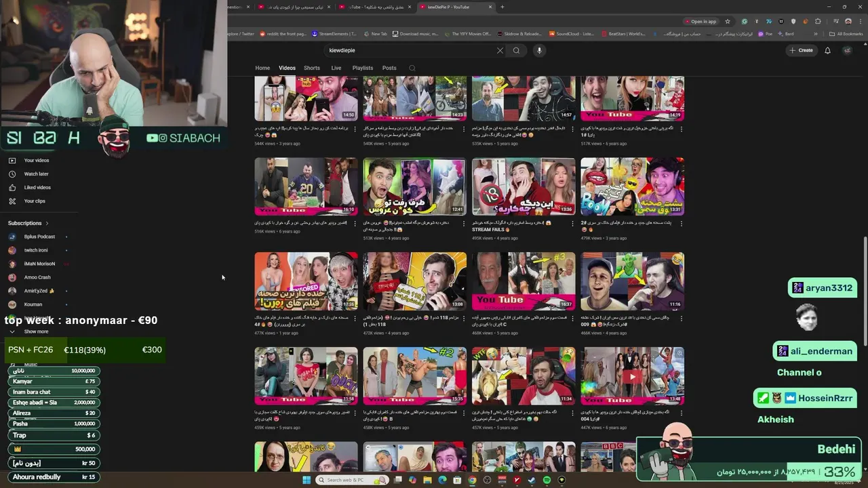Open the SoundCloud bookmark
The image size is (868, 488).
tap(571, 34)
